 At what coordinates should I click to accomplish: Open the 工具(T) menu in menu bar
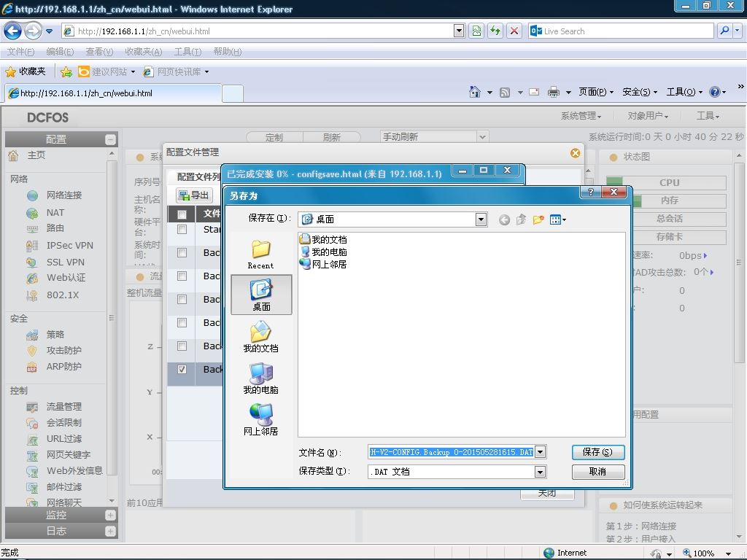[x=187, y=52]
